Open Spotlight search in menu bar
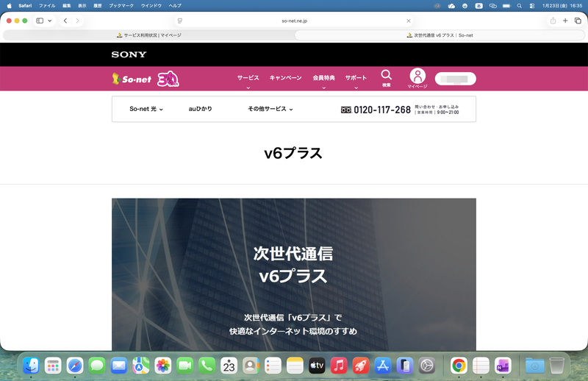588x381 pixels. coord(520,6)
